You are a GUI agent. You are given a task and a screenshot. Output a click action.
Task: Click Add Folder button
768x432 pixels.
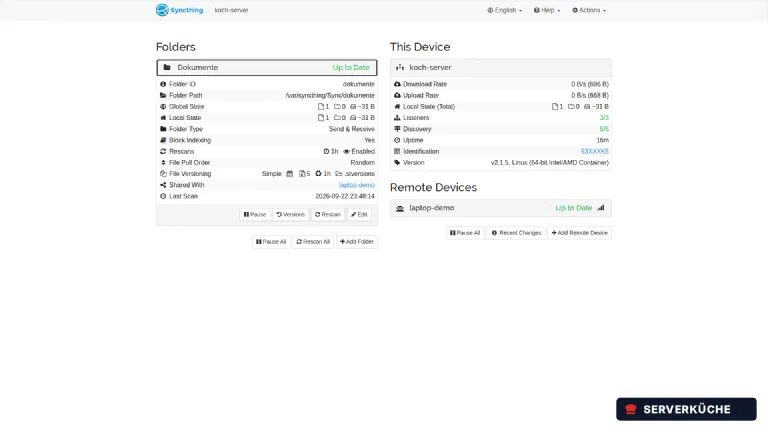pyautogui.click(x=357, y=242)
